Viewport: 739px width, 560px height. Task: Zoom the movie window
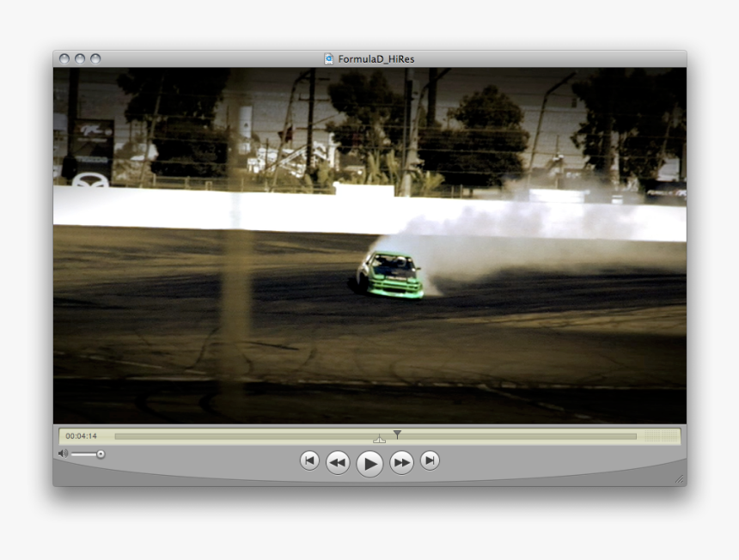click(95, 59)
